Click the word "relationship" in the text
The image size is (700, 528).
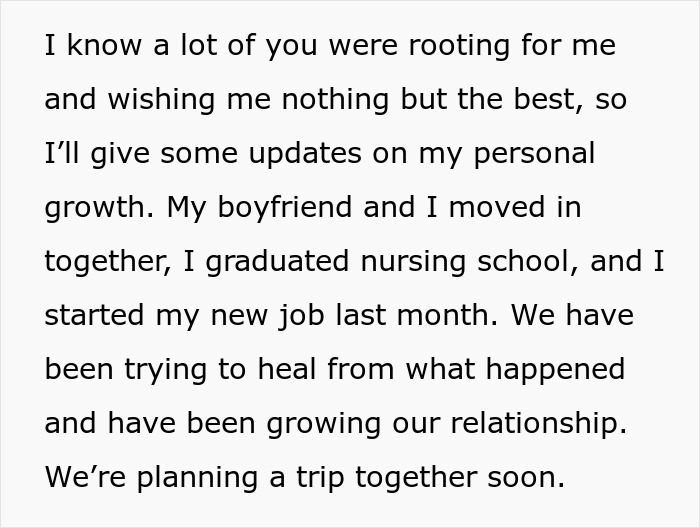point(535,424)
